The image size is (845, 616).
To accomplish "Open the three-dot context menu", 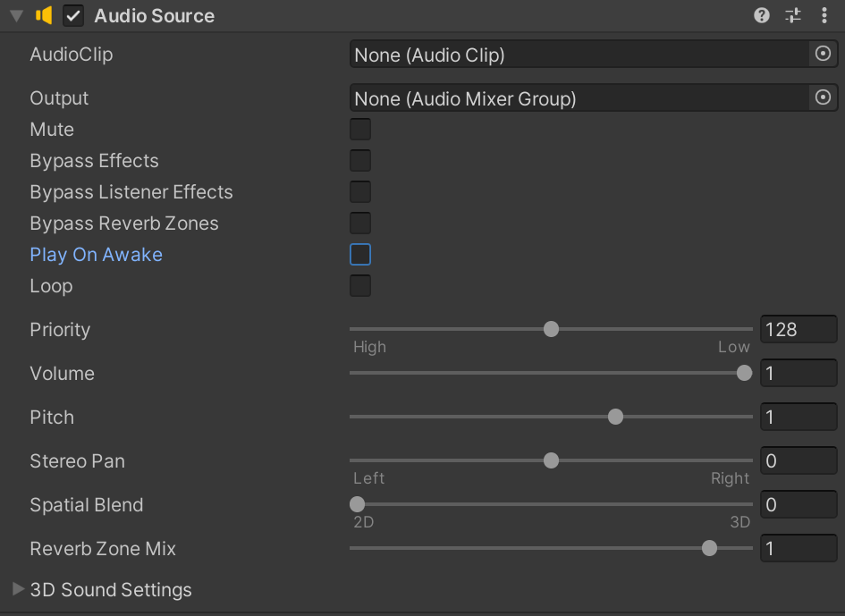I will [824, 15].
